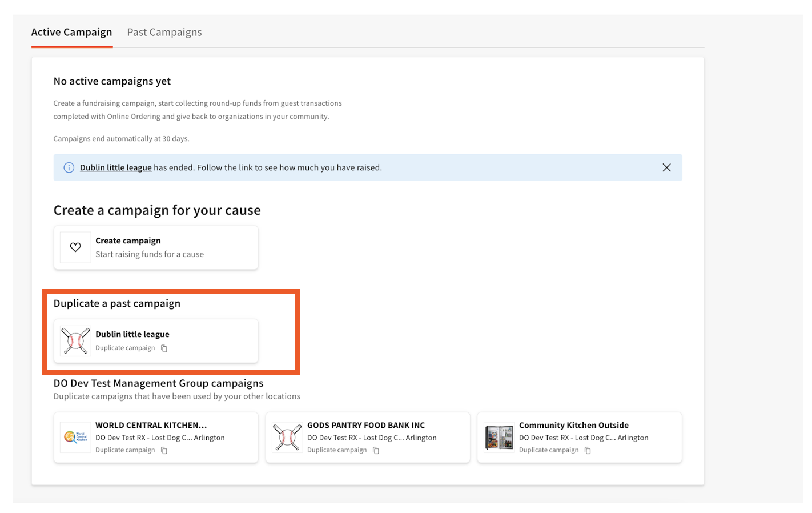This screenshot has height=513, width=812.
Task: Click the GODS PANTRY FOOD BANK logo
Action: (x=287, y=437)
